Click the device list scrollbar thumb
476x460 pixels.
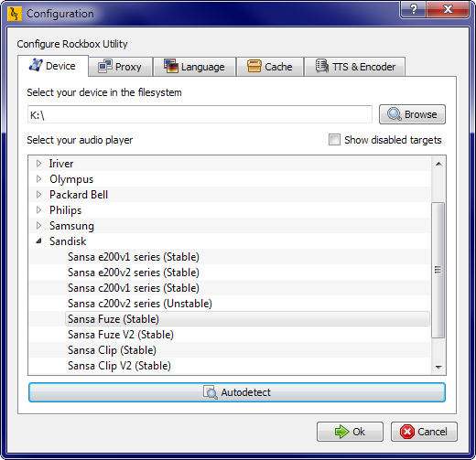[x=438, y=270]
